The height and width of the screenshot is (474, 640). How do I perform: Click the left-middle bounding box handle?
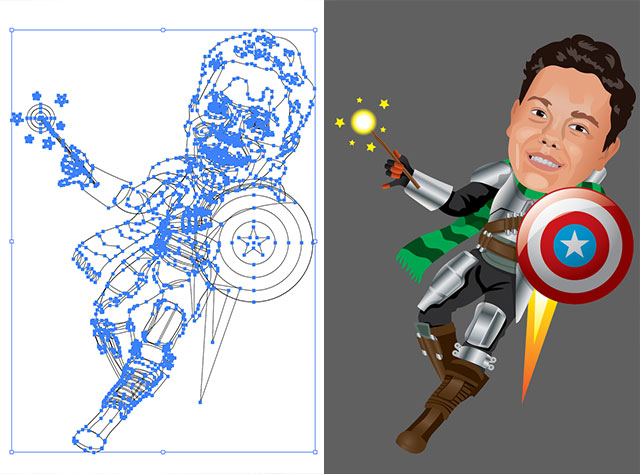pos(11,241)
